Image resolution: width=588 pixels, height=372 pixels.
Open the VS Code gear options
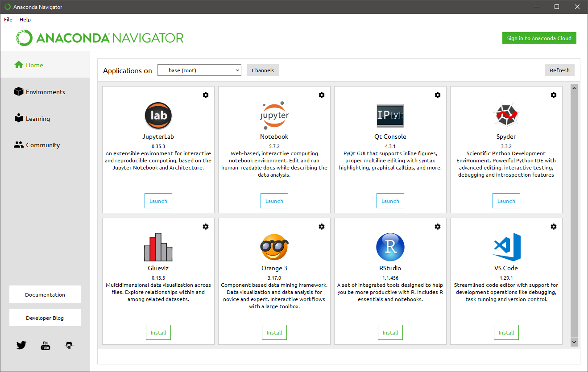pyautogui.click(x=554, y=227)
